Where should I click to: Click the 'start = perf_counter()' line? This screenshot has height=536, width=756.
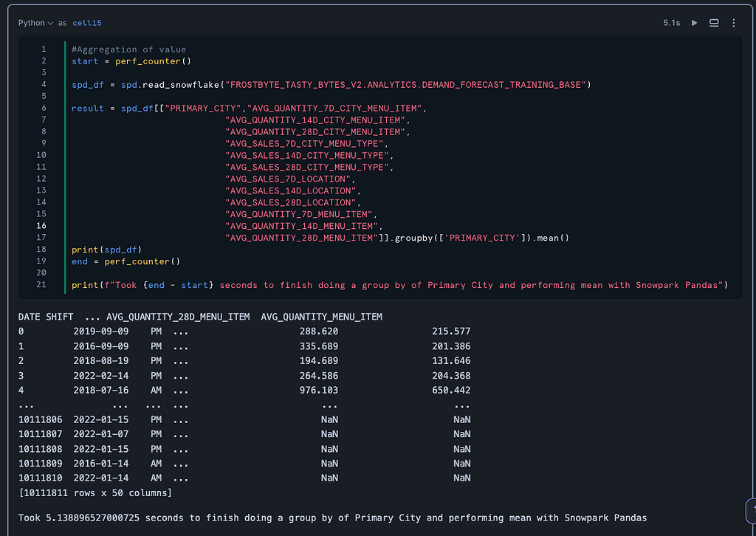[131, 61]
